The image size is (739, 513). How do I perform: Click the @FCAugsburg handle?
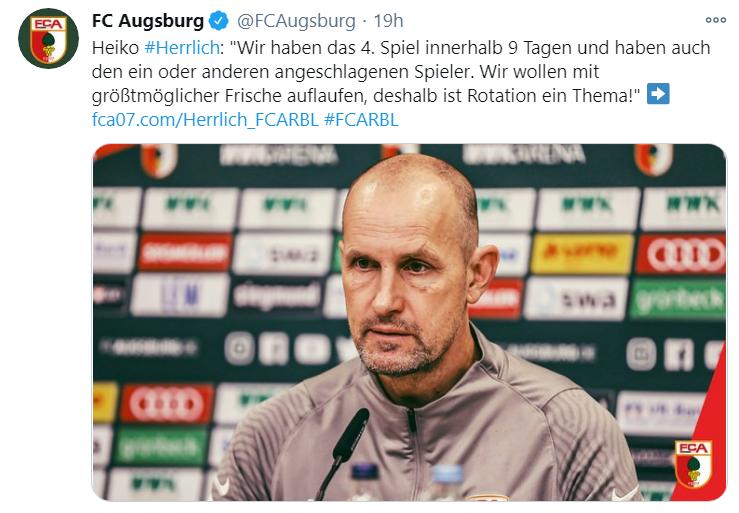296,21
